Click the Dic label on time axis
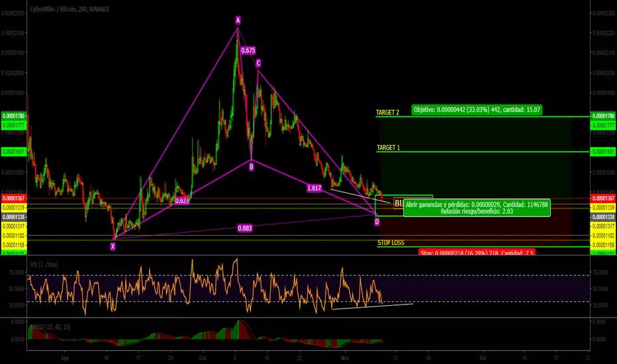 483,358
